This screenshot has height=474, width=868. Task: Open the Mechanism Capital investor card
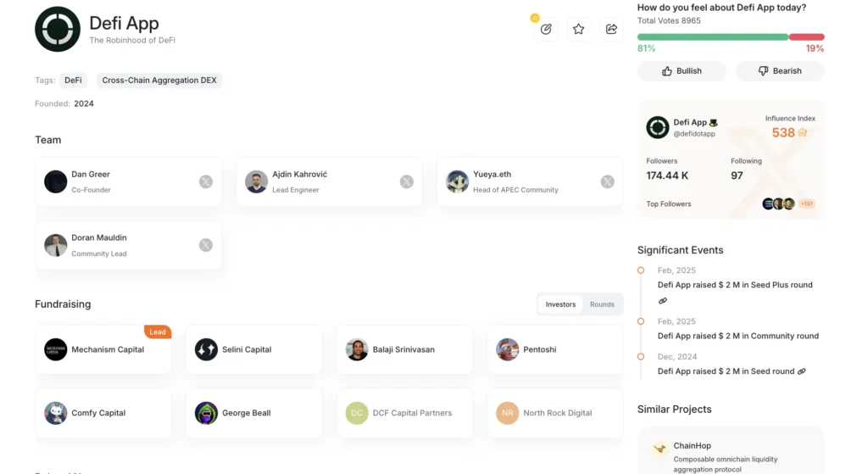(103, 349)
